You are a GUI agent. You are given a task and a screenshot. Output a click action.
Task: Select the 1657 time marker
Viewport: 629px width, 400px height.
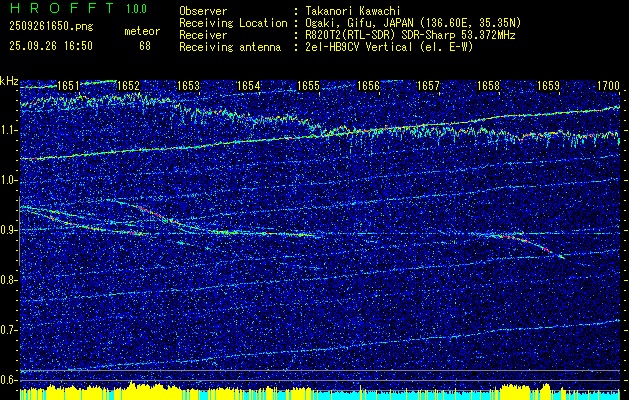pyautogui.click(x=428, y=87)
